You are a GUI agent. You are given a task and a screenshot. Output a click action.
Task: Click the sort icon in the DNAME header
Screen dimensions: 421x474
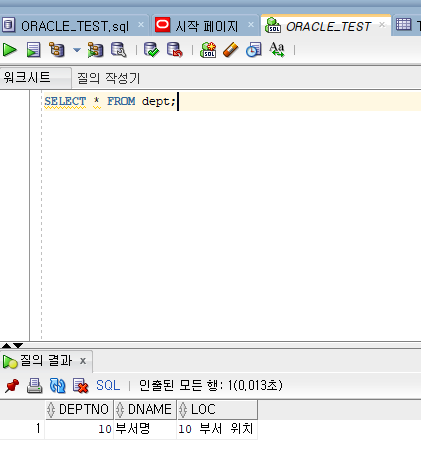120,409
